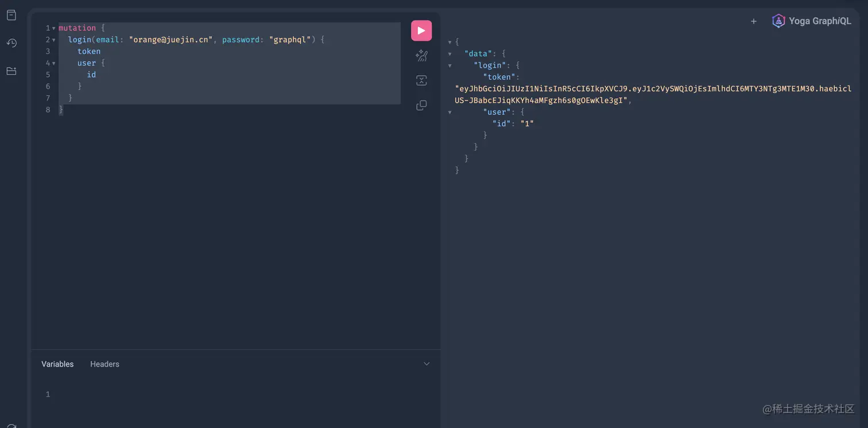Collapse the "login" object in the response
Screen dimensions: 868x428
coord(450,65)
